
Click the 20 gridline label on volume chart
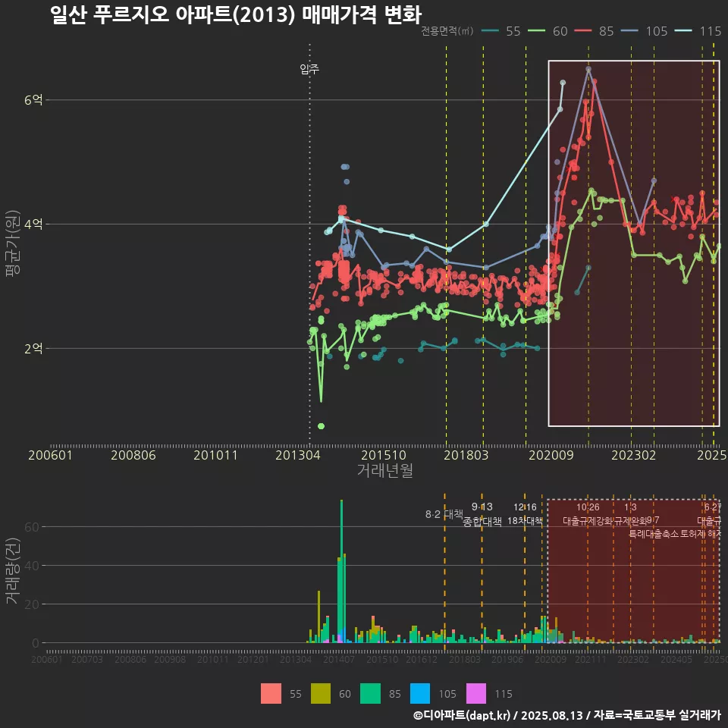point(32,604)
